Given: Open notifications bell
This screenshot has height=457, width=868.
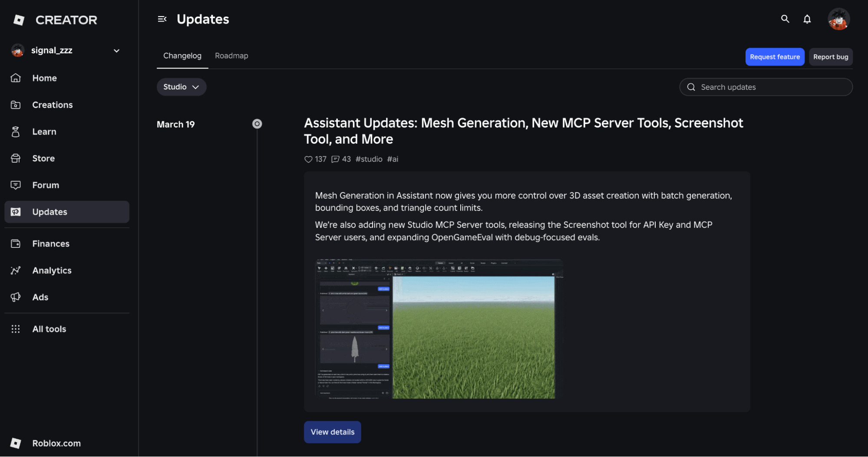Looking at the screenshot, I should 807,19.
